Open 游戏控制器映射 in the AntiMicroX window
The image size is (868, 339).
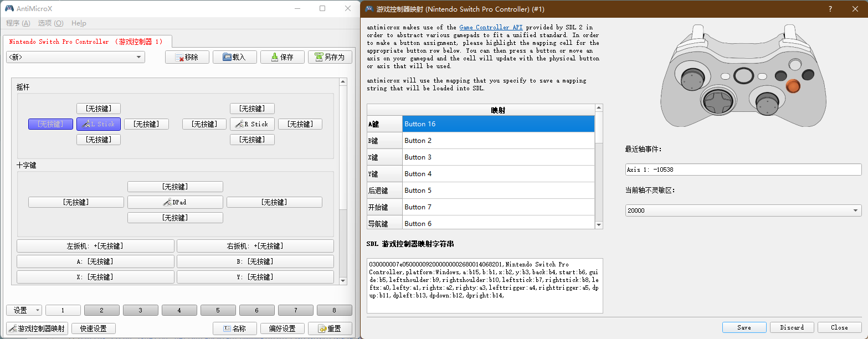click(x=37, y=328)
